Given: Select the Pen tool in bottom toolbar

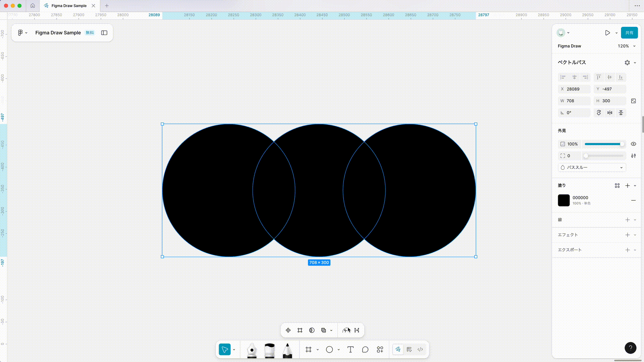Looking at the screenshot, I should click(x=252, y=350).
